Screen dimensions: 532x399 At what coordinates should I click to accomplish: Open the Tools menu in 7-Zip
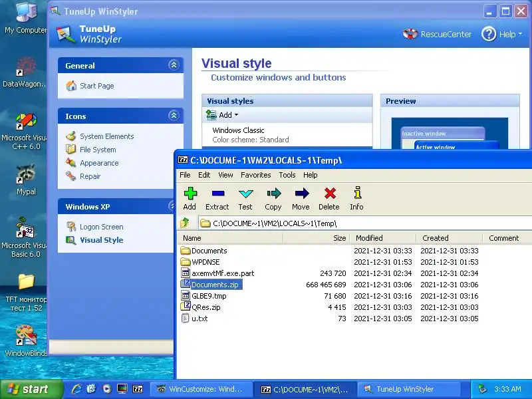(x=287, y=175)
